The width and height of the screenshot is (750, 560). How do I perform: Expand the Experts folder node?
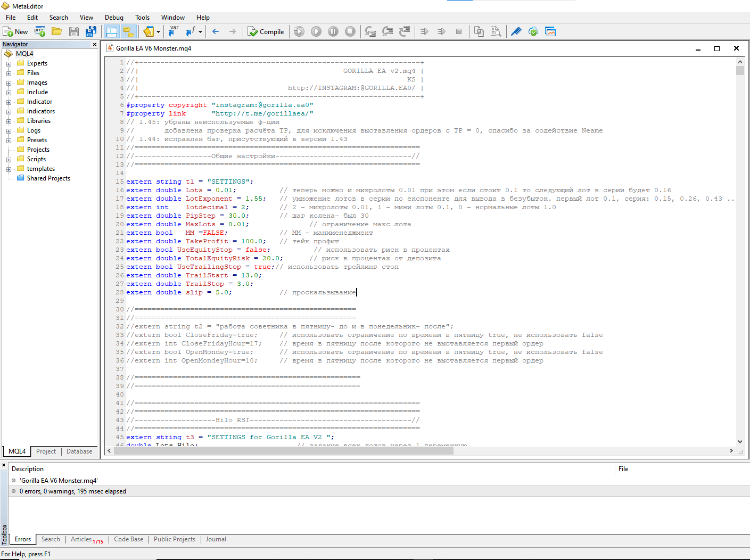click(x=9, y=64)
